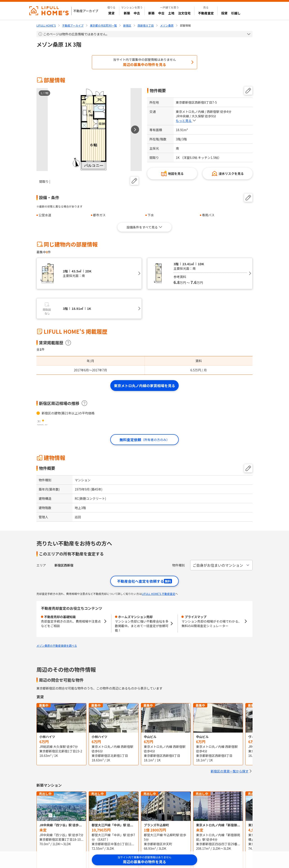The image size is (289, 868).
Task: Click the edit pencil icon in 建物情報 section
Action: 248,468
